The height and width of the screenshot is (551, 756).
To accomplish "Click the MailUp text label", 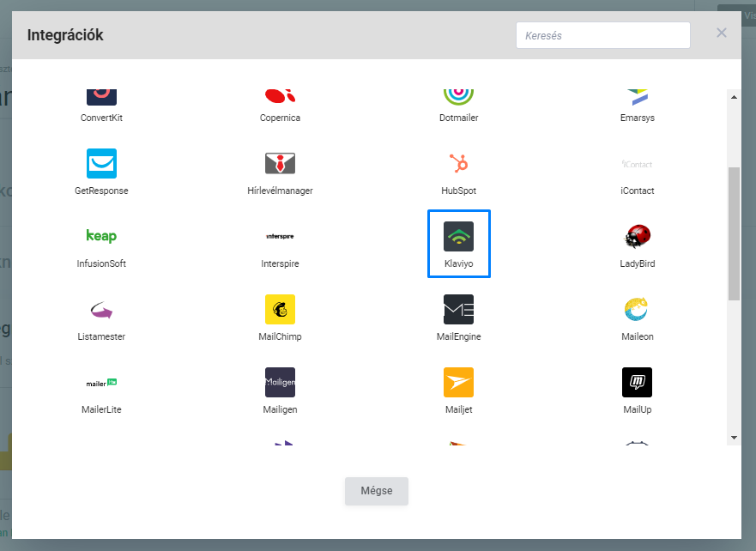I will tap(638, 409).
